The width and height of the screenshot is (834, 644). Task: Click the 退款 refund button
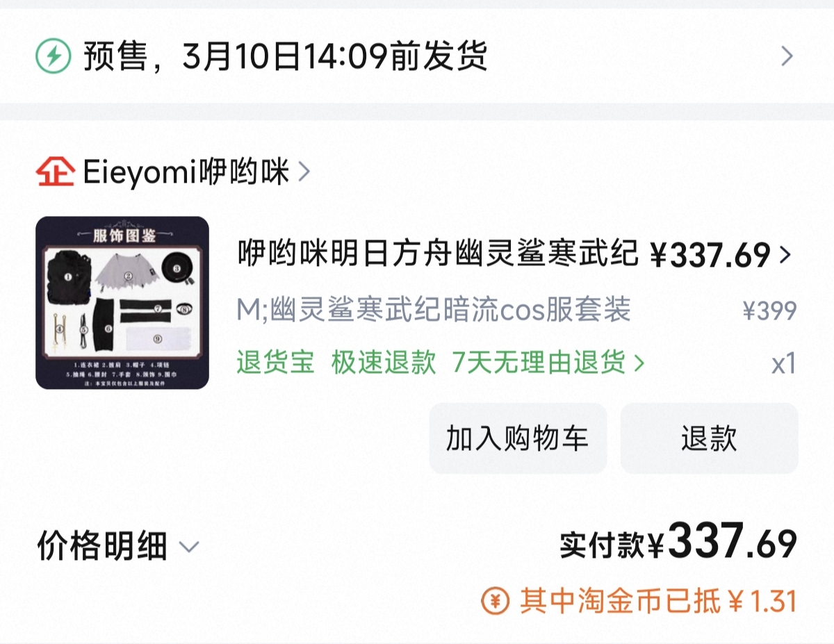710,438
